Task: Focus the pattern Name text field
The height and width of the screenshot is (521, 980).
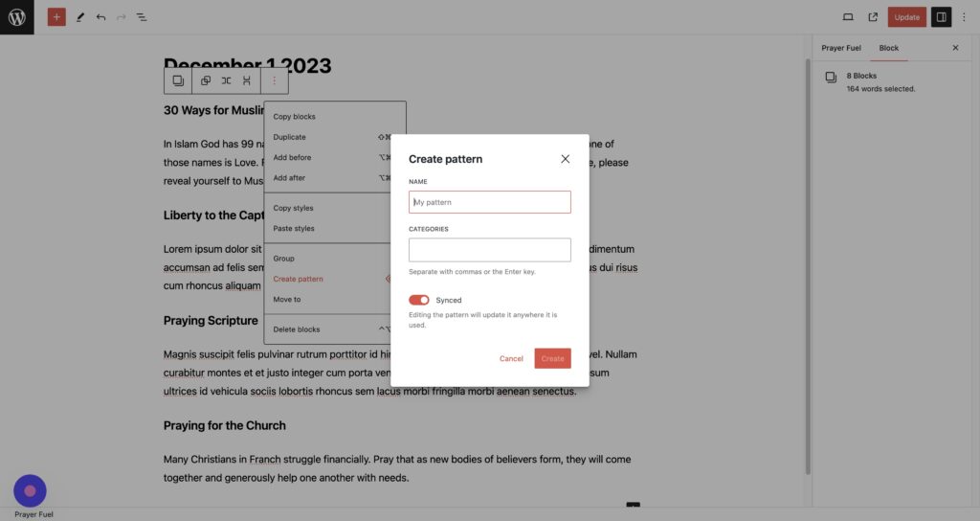Action: [x=490, y=202]
